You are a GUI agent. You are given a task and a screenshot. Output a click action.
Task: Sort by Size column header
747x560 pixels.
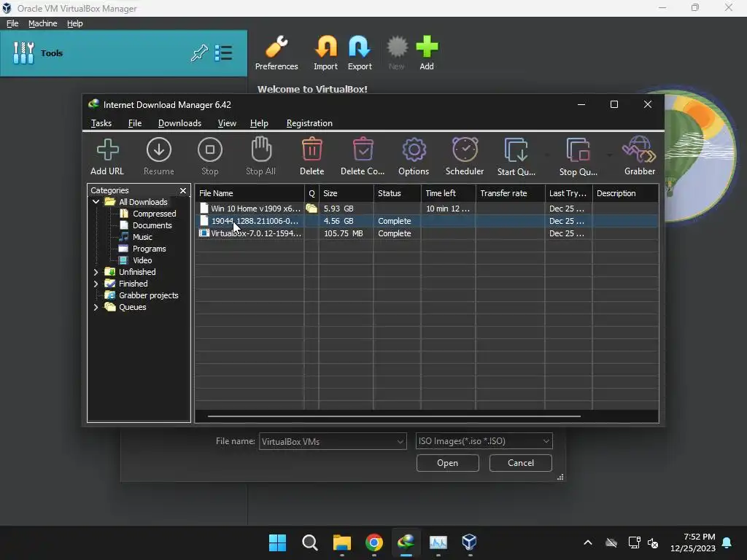click(347, 193)
